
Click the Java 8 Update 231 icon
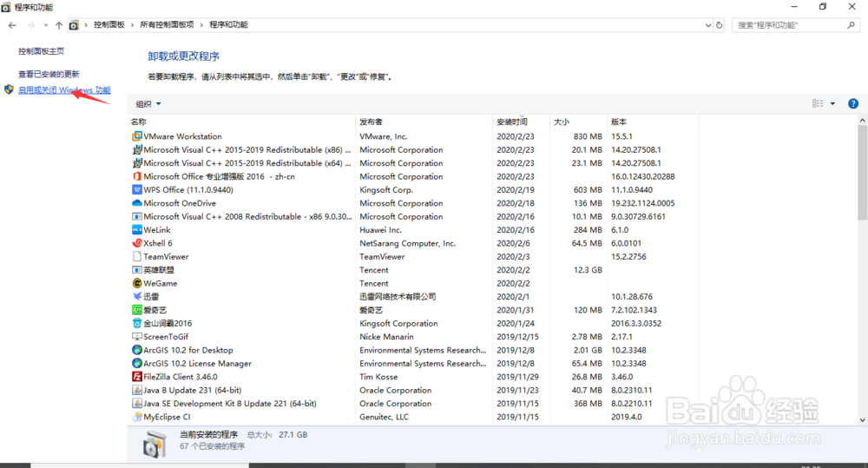(137, 390)
